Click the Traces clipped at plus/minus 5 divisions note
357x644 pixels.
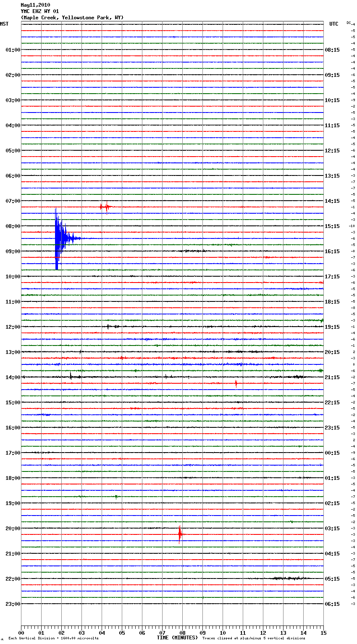click(x=254, y=639)
